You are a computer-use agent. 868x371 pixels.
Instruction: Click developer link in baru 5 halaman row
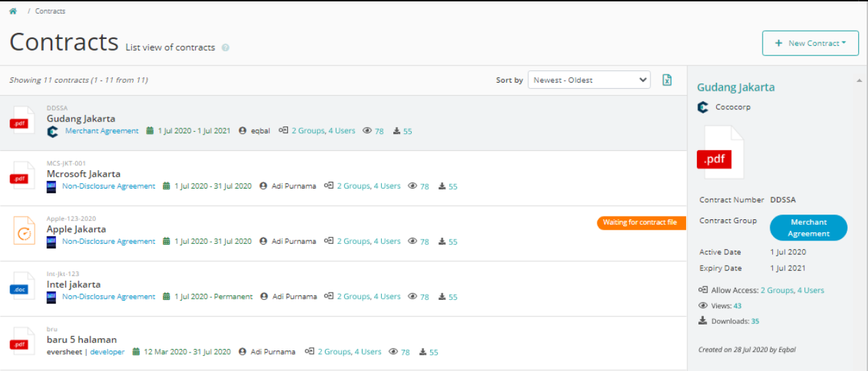pyautogui.click(x=107, y=353)
